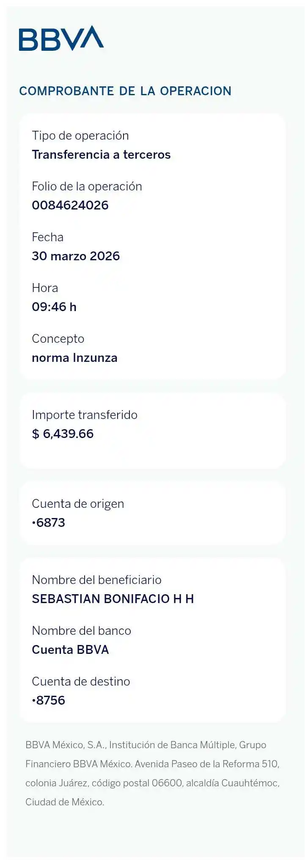This screenshot has width=305, height=868.
Task: Click the folio number 0084624026
Action: pyautogui.click(x=70, y=206)
